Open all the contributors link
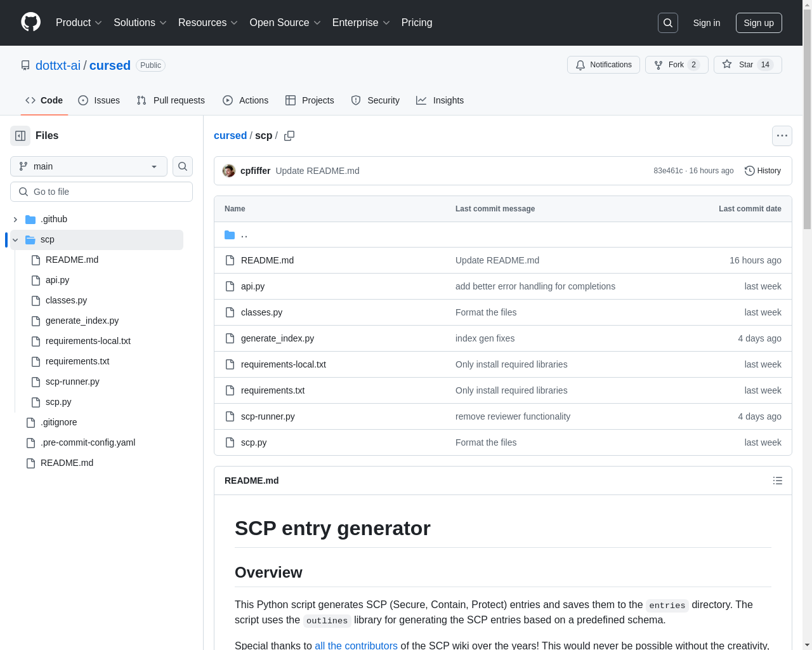The height and width of the screenshot is (650, 812). (x=356, y=645)
